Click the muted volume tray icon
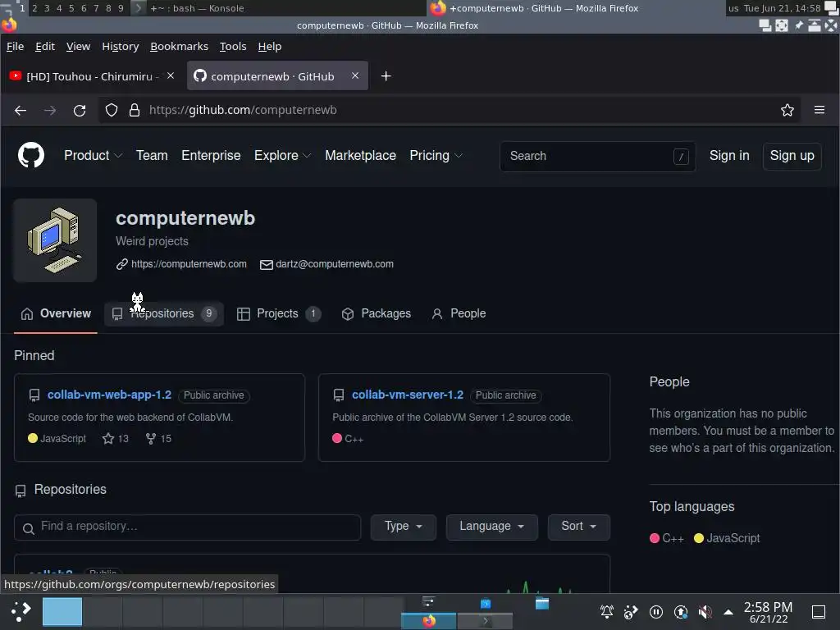 coord(705,612)
